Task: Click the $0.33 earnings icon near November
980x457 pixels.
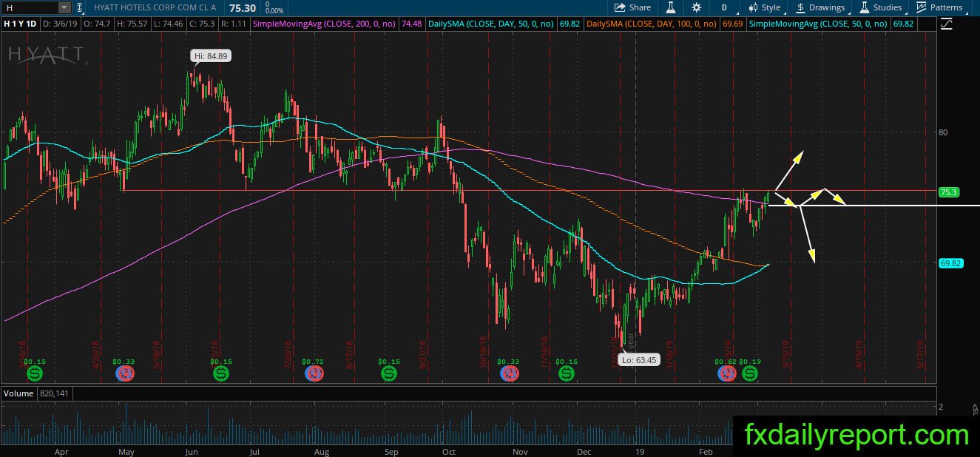Action: (509, 373)
